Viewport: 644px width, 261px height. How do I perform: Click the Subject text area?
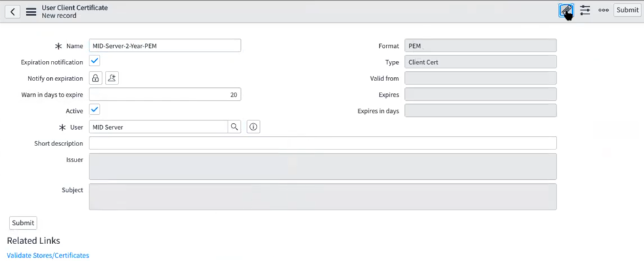322,197
